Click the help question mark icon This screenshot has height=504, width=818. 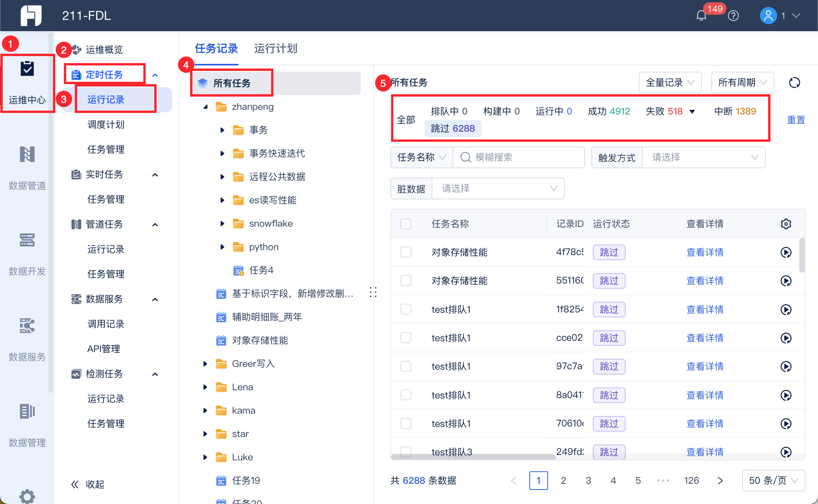pyautogui.click(x=733, y=16)
